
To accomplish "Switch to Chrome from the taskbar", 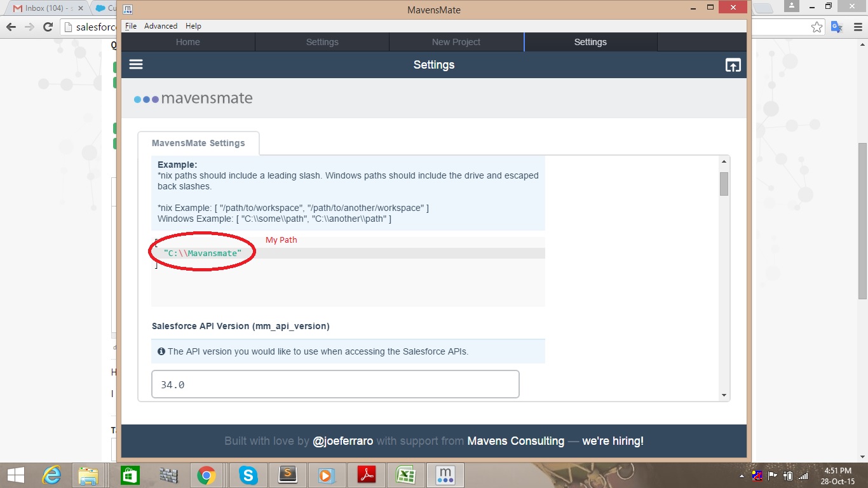I will point(206,475).
